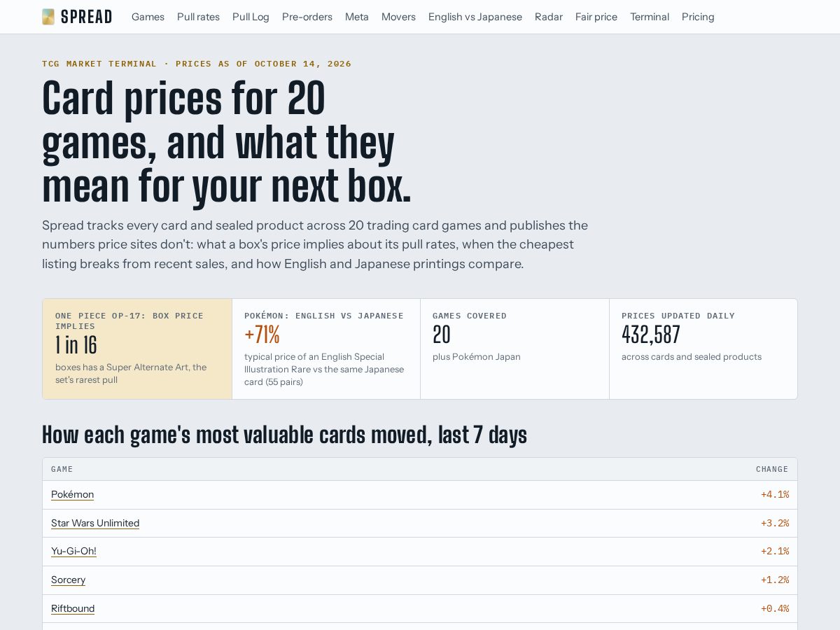840x630 pixels.
Task: Click the Spread logo icon
Action: point(48,17)
